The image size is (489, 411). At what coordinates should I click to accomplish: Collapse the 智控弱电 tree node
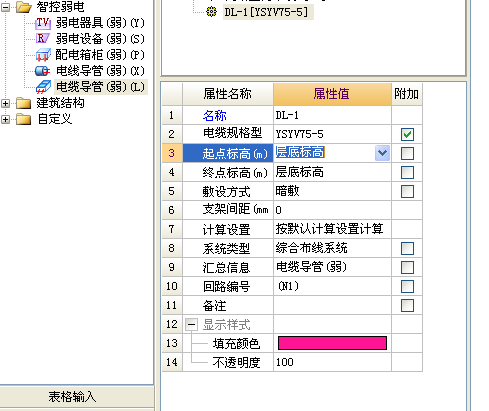[x=6, y=7]
